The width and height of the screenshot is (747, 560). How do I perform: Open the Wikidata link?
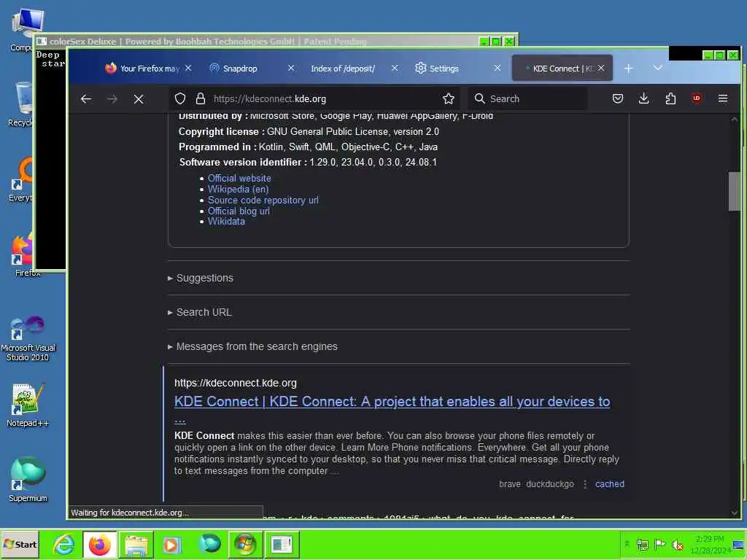click(226, 222)
